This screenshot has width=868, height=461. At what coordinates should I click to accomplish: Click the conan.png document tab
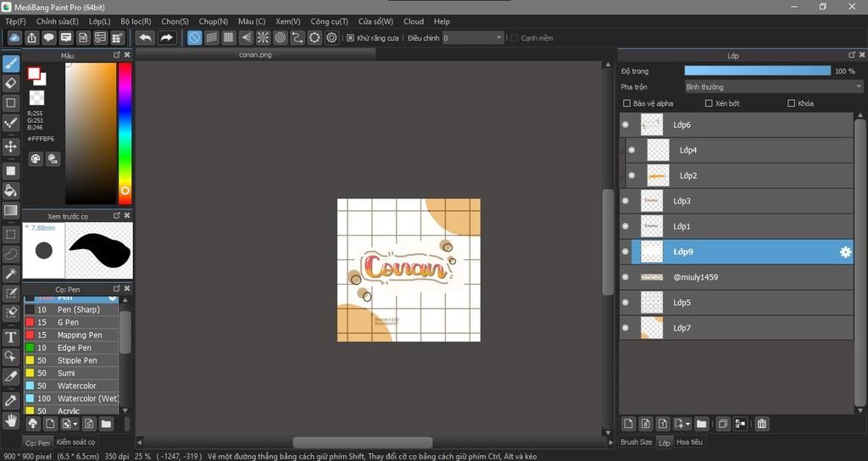click(x=255, y=55)
